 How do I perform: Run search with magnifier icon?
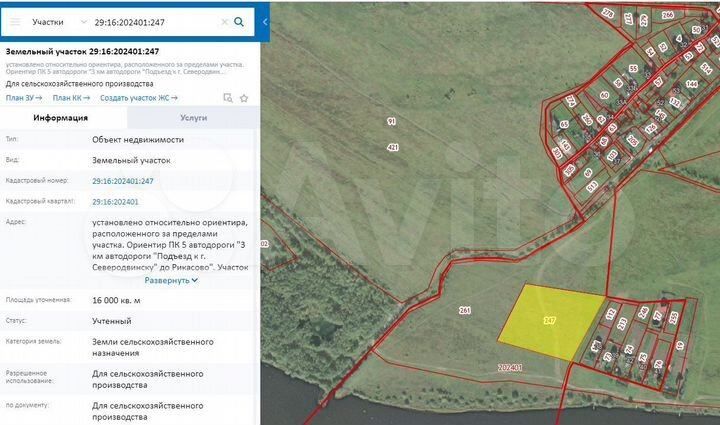(x=239, y=22)
